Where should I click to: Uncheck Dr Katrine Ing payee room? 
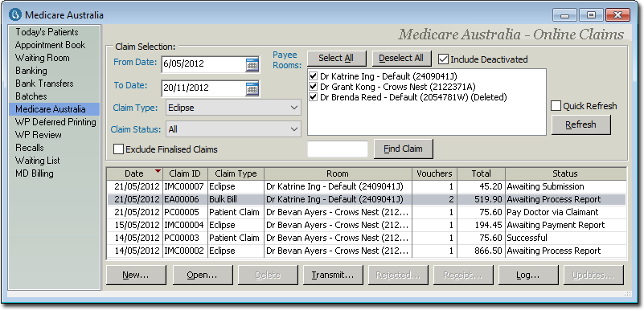click(313, 76)
